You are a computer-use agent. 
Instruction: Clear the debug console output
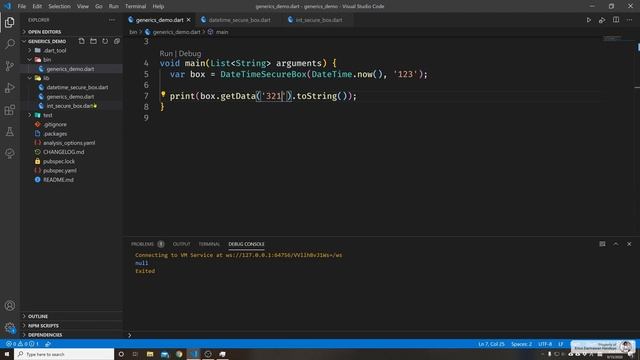[x=602, y=244]
